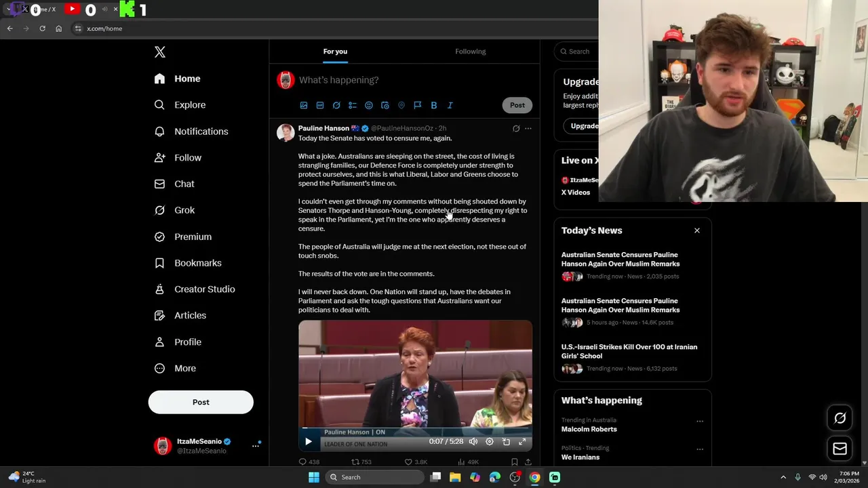Open video settings gear
This screenshot has width=868, height=488.
click(x=490, y=442)
